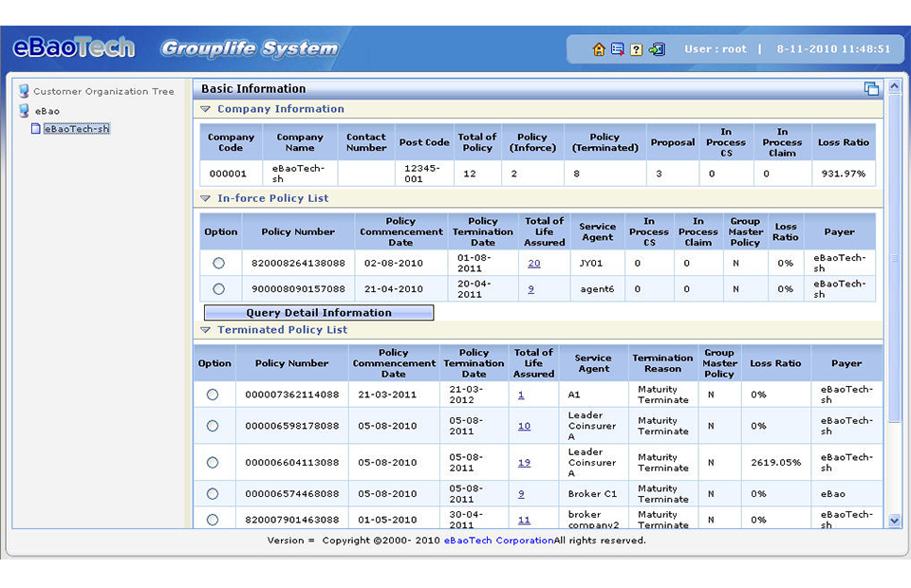This screenshot has height=588, width=911.
Task: Click the logout exit icon
Action: tap(657, 49)
